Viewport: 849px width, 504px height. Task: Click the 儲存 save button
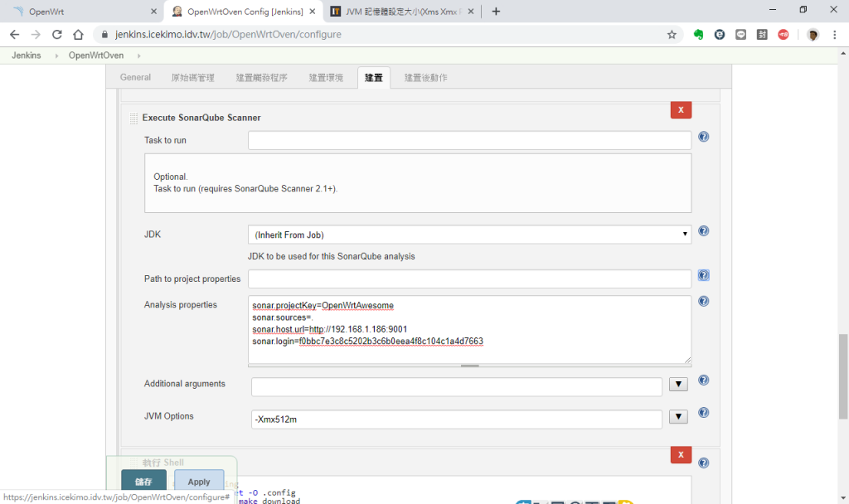tap(143, 482)
